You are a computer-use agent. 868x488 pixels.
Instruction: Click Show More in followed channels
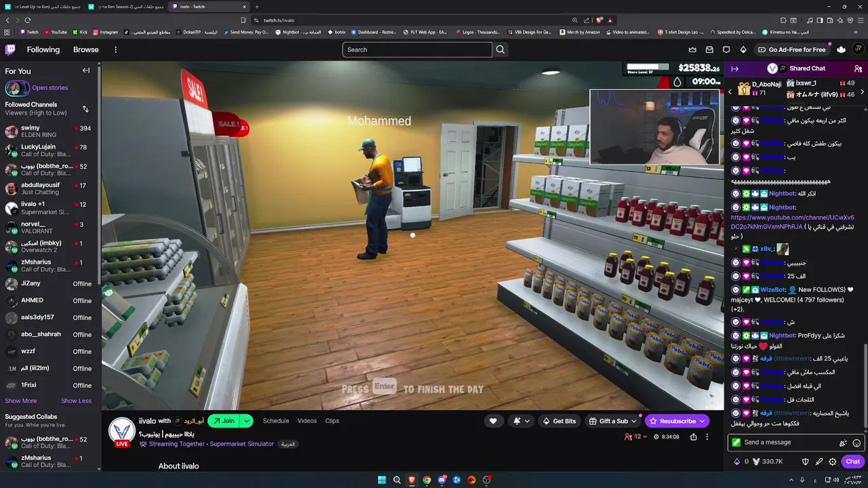21,401
